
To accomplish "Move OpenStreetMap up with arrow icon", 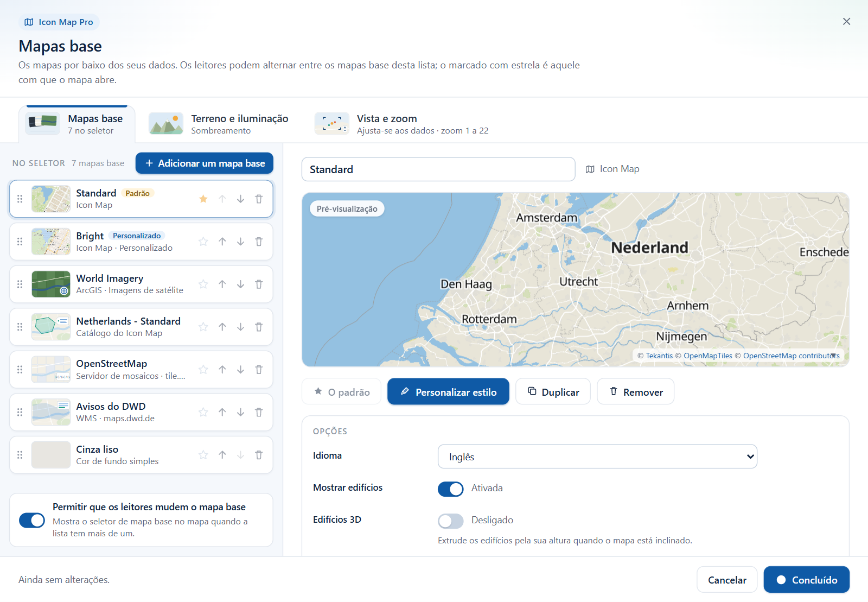I will pyautogui.click(x=222, y=370).
